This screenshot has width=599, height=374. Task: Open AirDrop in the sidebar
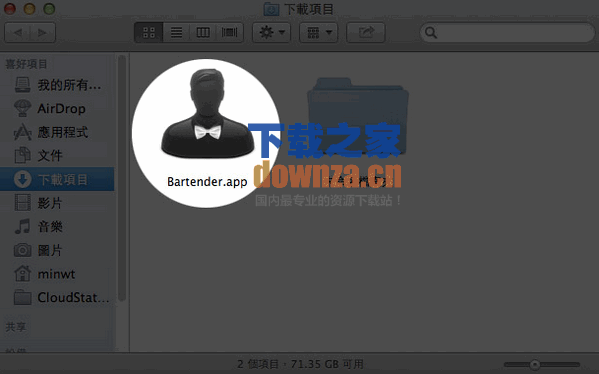pyautogui.click(x=57, y=108)
